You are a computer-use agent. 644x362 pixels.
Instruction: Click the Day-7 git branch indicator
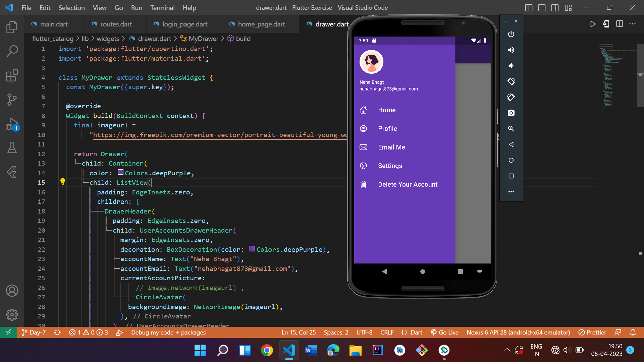tap(34, 333)
